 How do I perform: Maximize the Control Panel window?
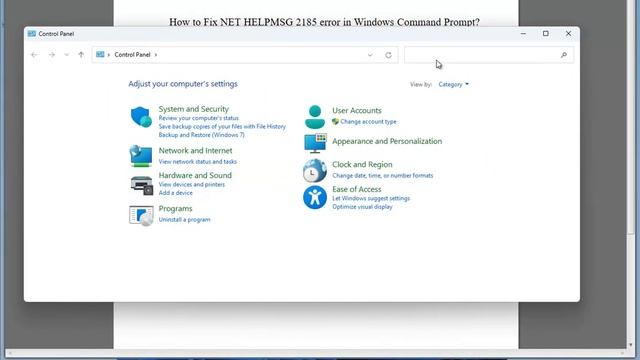click(546, 34)
